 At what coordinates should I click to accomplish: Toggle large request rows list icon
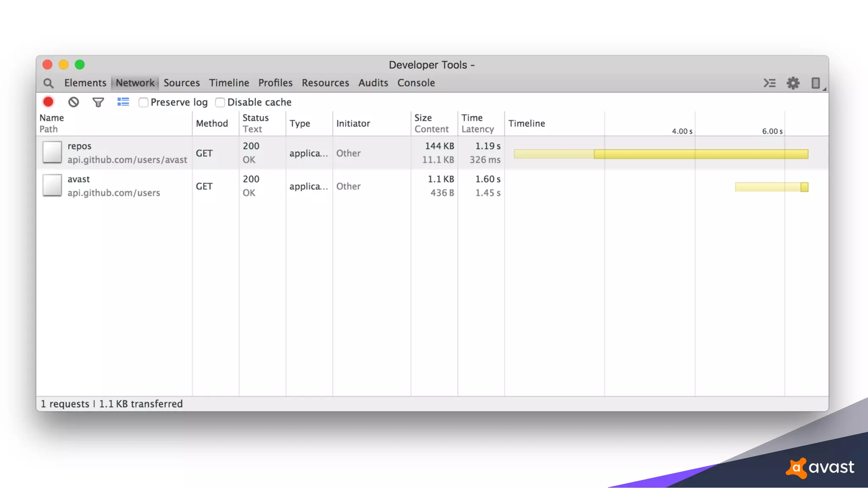click(123, 102)
